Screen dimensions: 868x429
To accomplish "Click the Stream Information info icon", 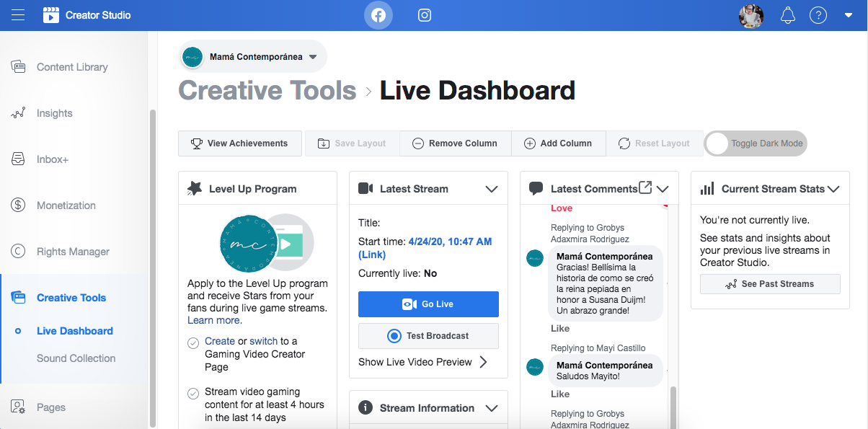I will pos(366,408).
